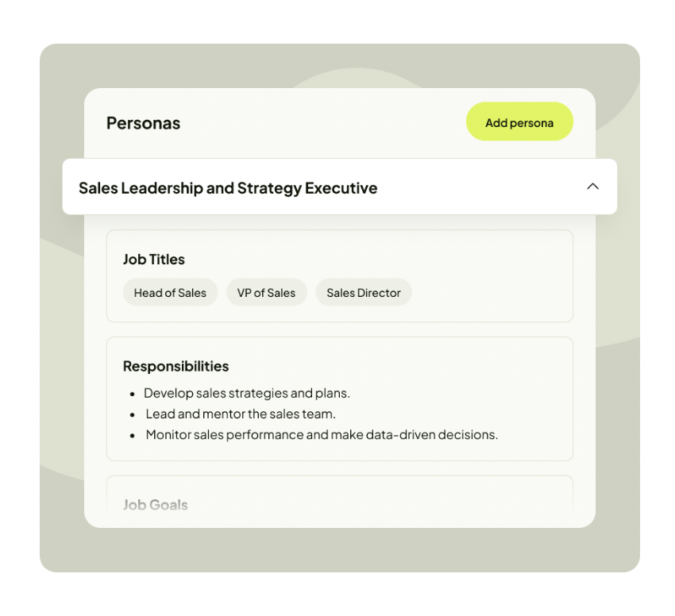Select the Develop sales strategies and plans item
Screen dimensions: 675x616
click(x=247, y=393)
